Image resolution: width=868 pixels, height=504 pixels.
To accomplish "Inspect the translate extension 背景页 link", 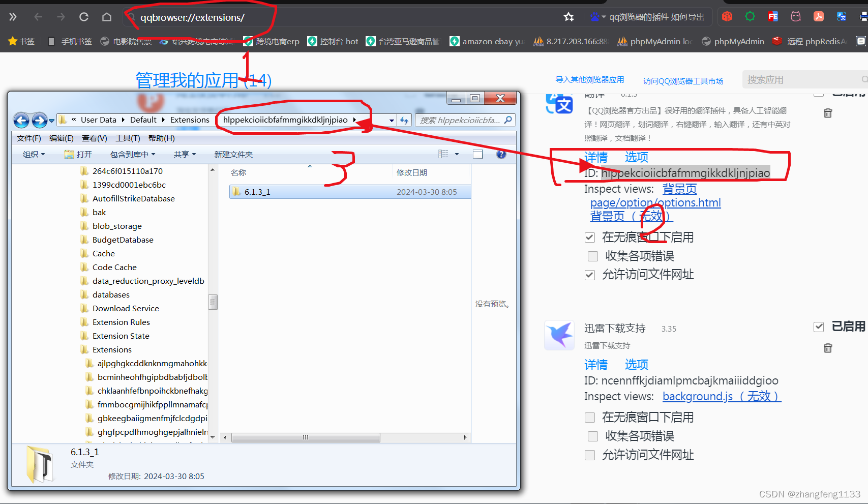I will point(679,189).
